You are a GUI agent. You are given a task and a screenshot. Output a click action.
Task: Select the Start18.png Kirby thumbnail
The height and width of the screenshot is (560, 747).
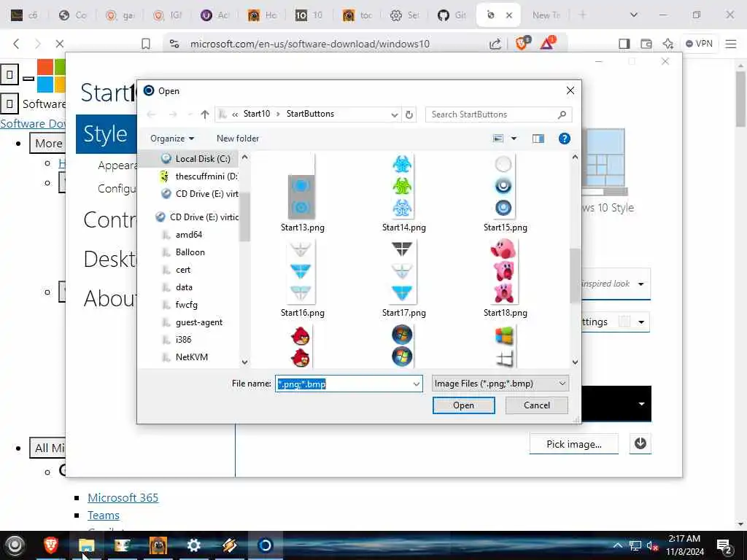(504, 272)
